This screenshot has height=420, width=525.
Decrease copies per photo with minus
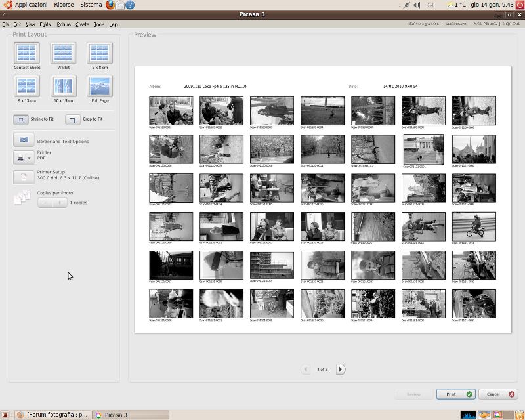[45, 203]
